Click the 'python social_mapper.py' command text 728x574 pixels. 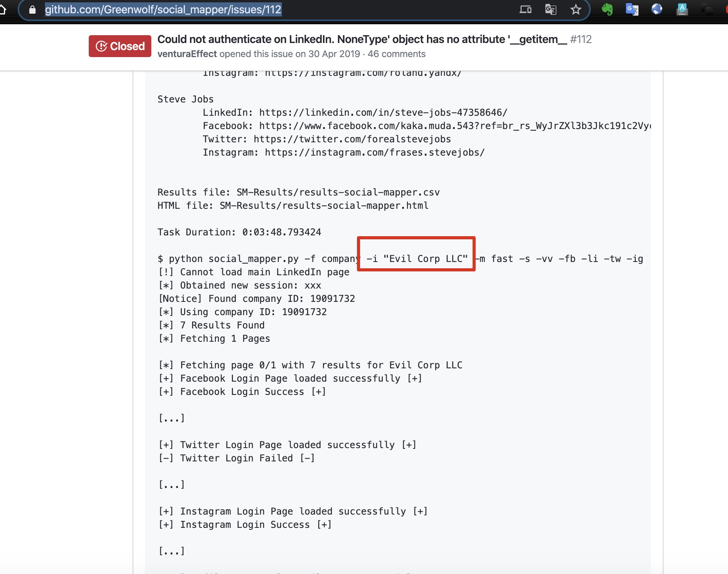(x=234, y=259)
